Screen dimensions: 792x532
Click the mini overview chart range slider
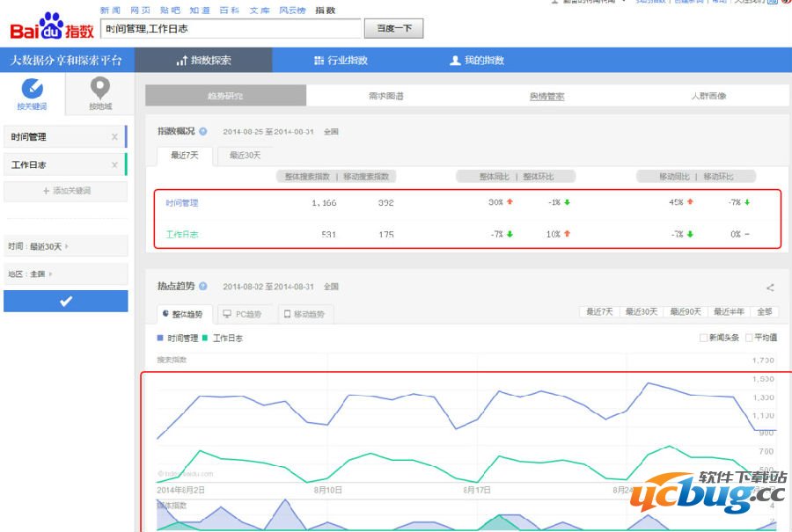tap(466, 515)
